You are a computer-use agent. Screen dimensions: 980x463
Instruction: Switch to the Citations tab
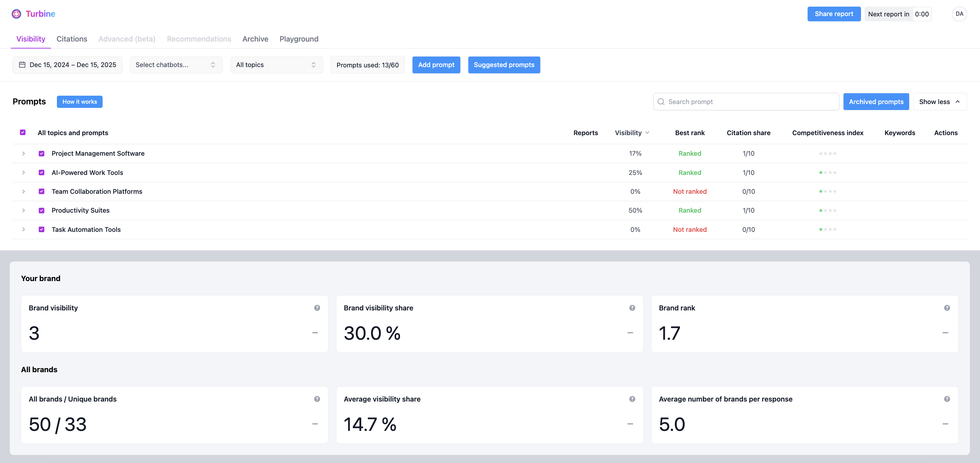click(72, 39)
